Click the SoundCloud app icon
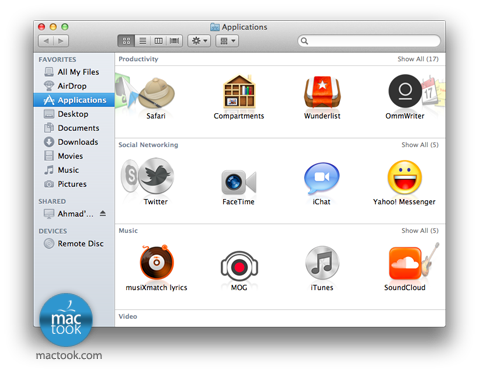 (405, 263)
